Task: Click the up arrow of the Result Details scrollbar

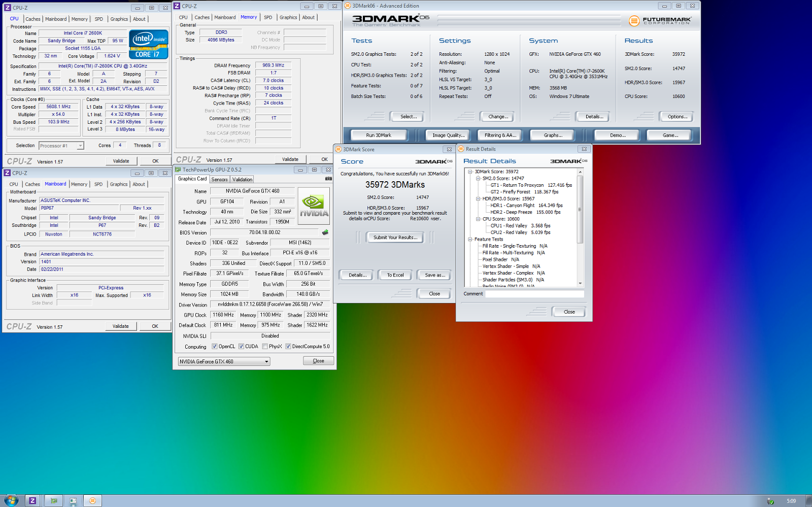Action: [x=580, y=173]
